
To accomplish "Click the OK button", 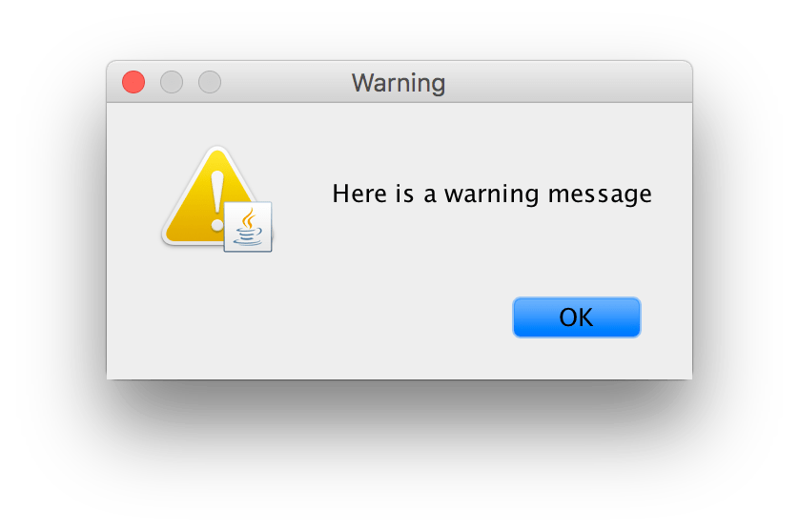I will 576,317.
